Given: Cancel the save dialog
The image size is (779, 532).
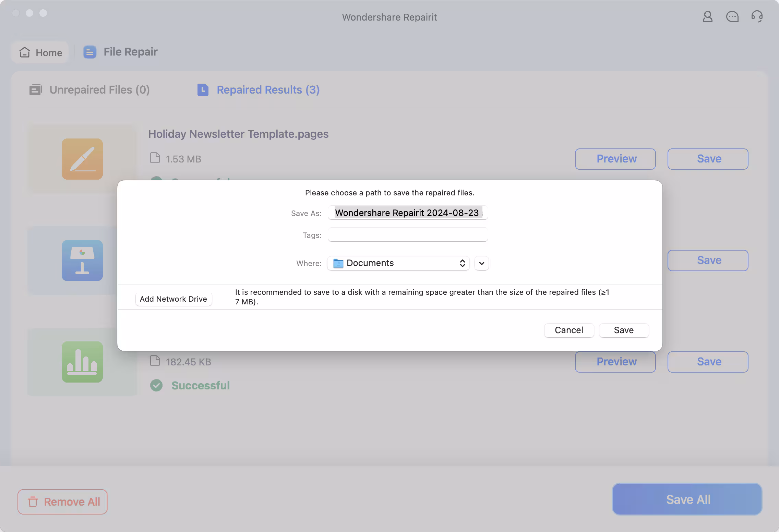Looking at the screenshot, I should point(569,330).
